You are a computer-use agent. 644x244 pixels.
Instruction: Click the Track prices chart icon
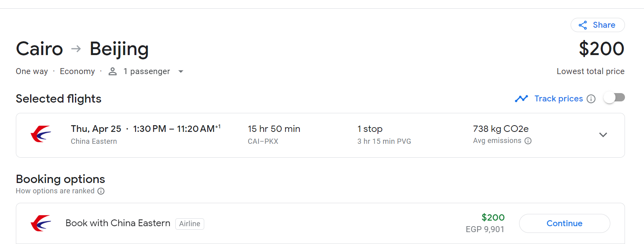click(x=521, y=99)
